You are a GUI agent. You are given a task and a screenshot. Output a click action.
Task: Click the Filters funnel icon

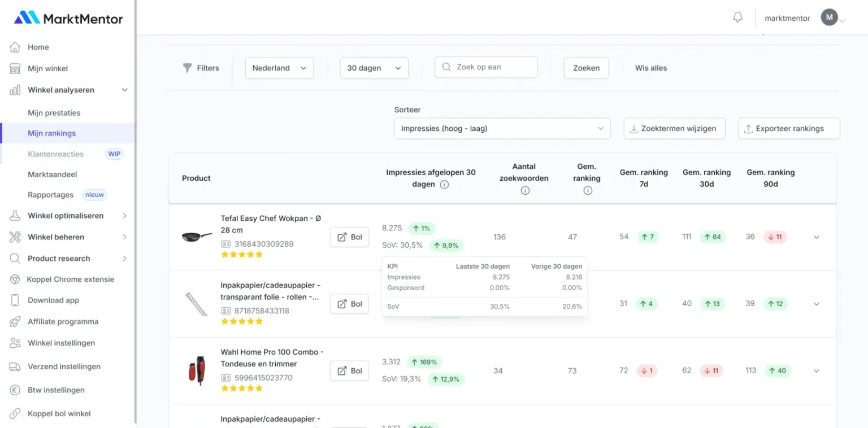tap(187, 68)
